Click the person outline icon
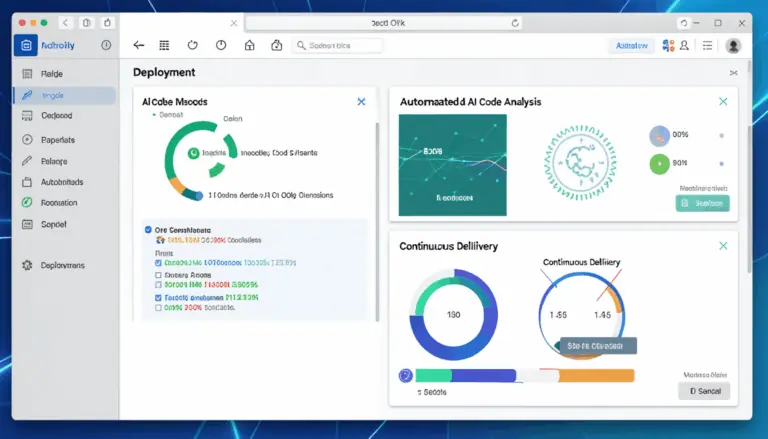The height and width of the screenshot is (439, 768). pyautogui.click(x=684, y=46)
